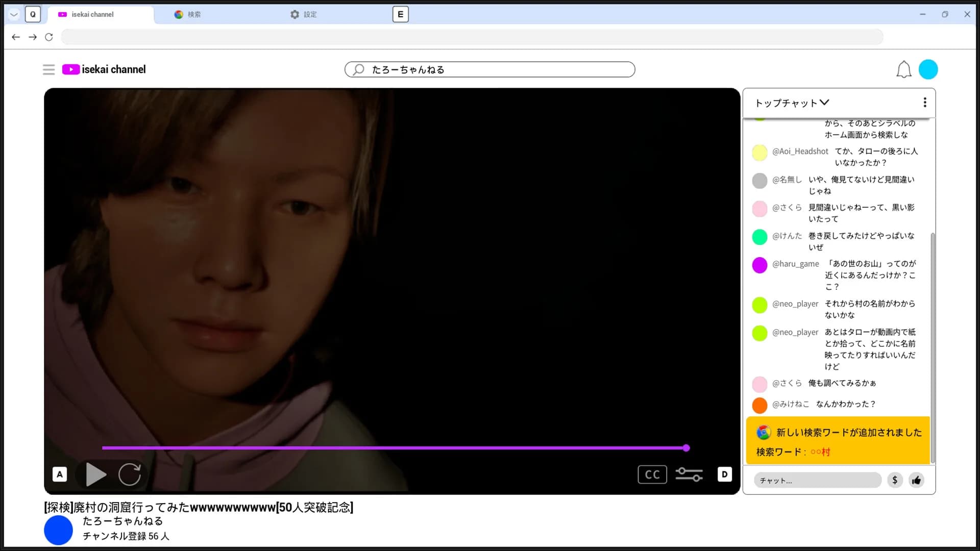This screenshot has height=551, width=980.
Task: Open chat more options three dots
Action: 924,103
